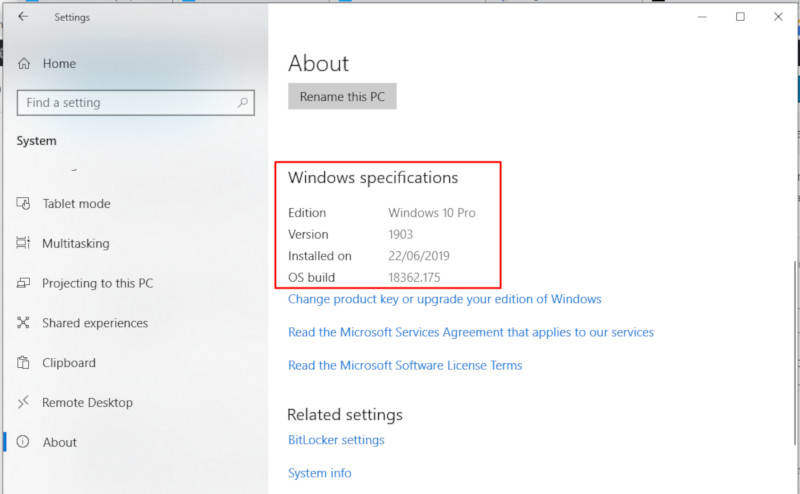Minimize the Settings window
Screen dimensions: 800x494
tap(703, 17)
